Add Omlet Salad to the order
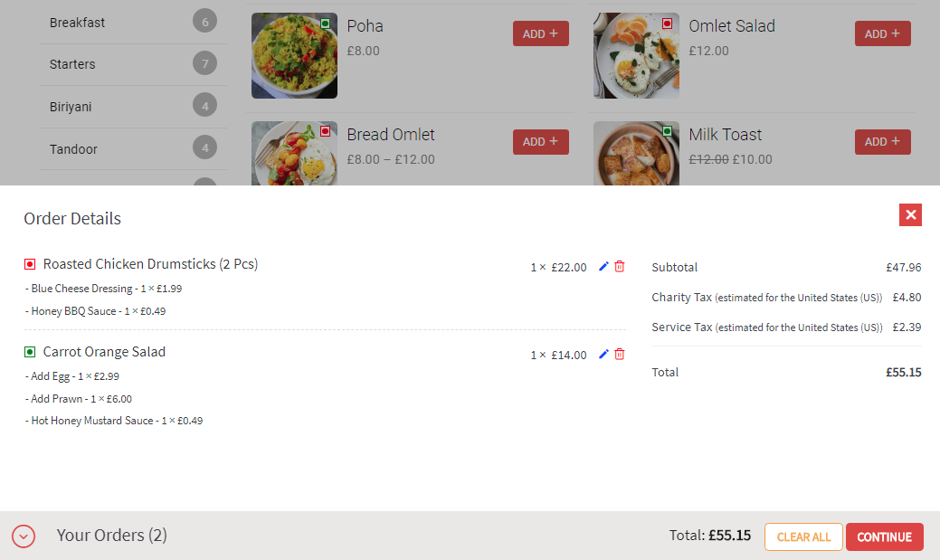This screenshot has height=560, width=940. coord(882,33)
